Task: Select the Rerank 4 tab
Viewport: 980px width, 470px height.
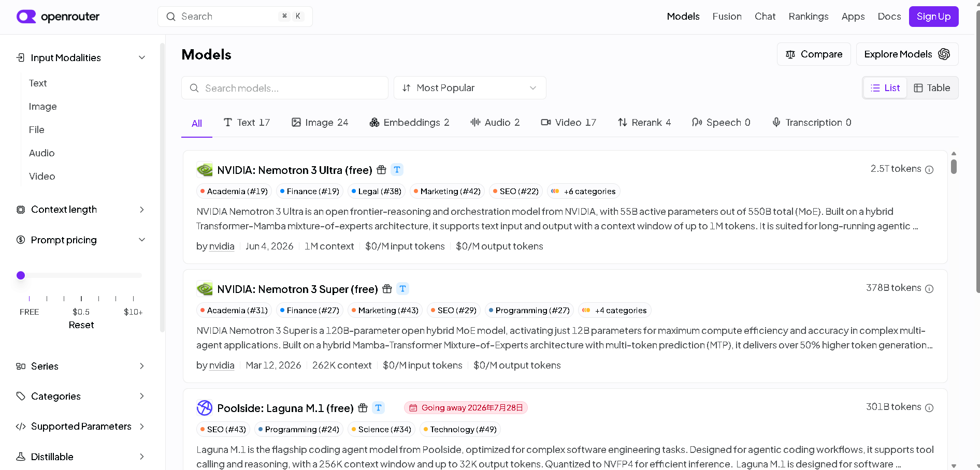Action: 644,123
